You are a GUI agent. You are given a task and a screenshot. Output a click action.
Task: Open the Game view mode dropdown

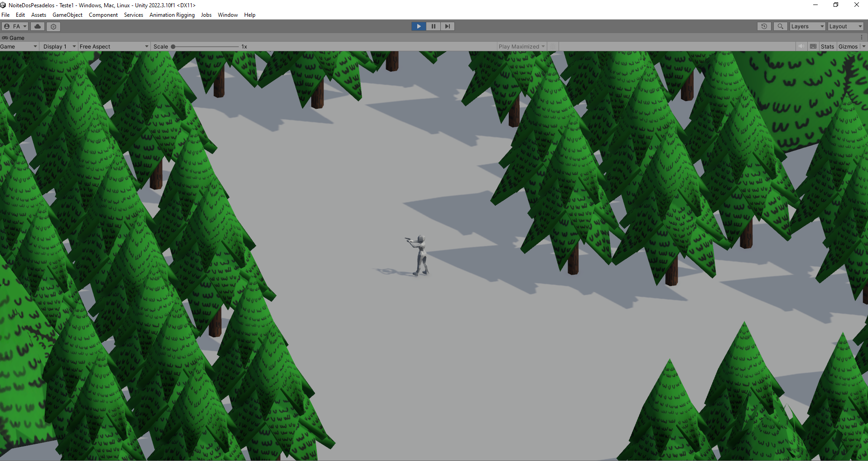click(19, 47)
